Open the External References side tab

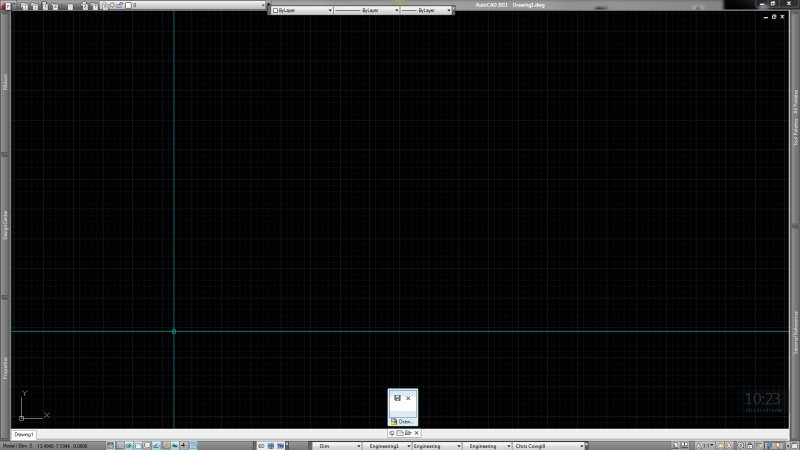(795, 332)
